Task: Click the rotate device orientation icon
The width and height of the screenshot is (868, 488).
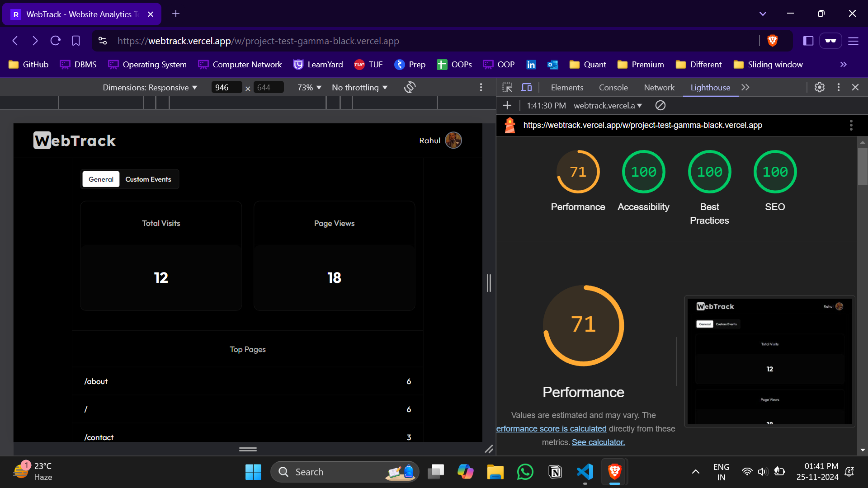Action: coord(410,87)
